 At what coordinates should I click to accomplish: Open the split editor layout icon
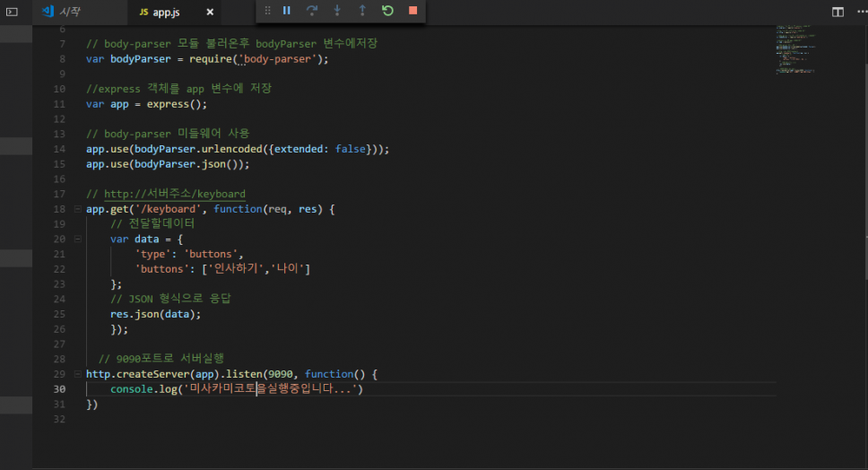coord(838,12)
